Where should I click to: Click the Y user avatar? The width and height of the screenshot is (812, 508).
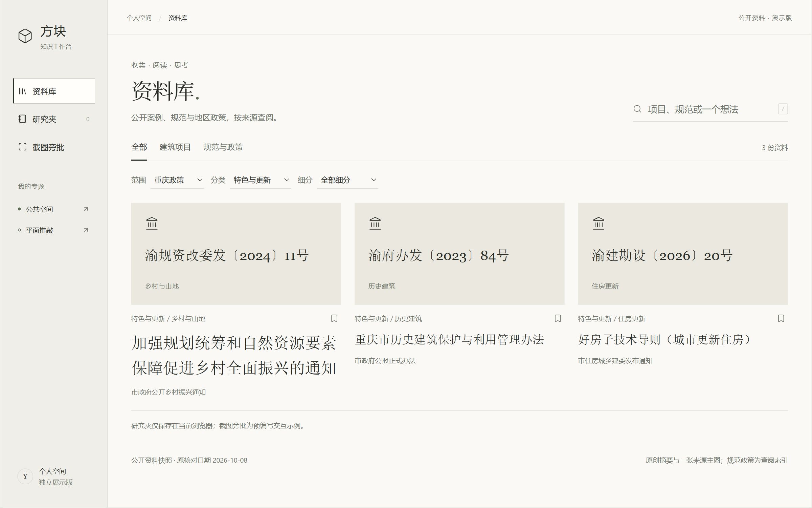[x=25, y=476]
